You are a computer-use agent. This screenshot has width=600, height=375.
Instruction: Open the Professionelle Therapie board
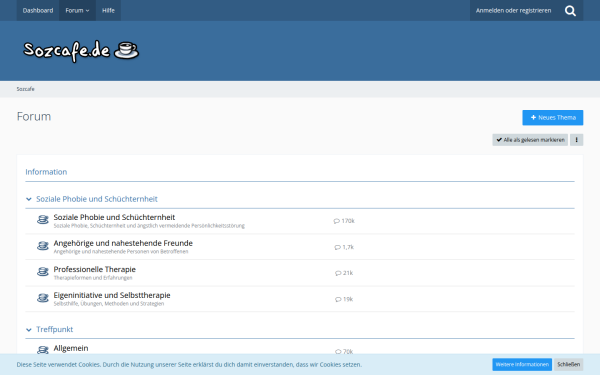click(95, 269)
